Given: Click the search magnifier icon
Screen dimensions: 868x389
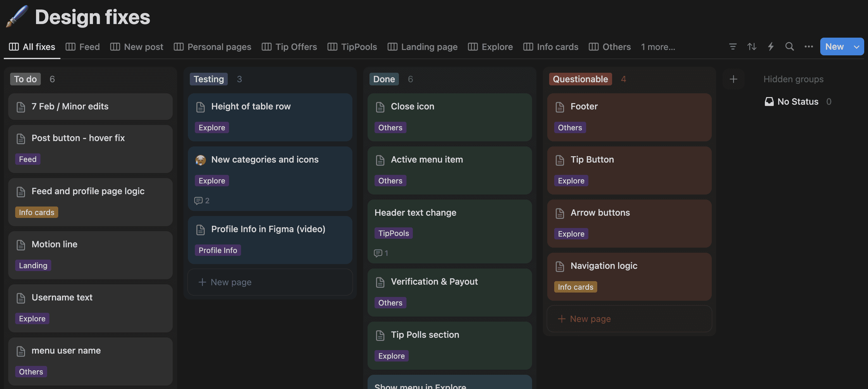Looking at the screenshot, I should [790, 46].
